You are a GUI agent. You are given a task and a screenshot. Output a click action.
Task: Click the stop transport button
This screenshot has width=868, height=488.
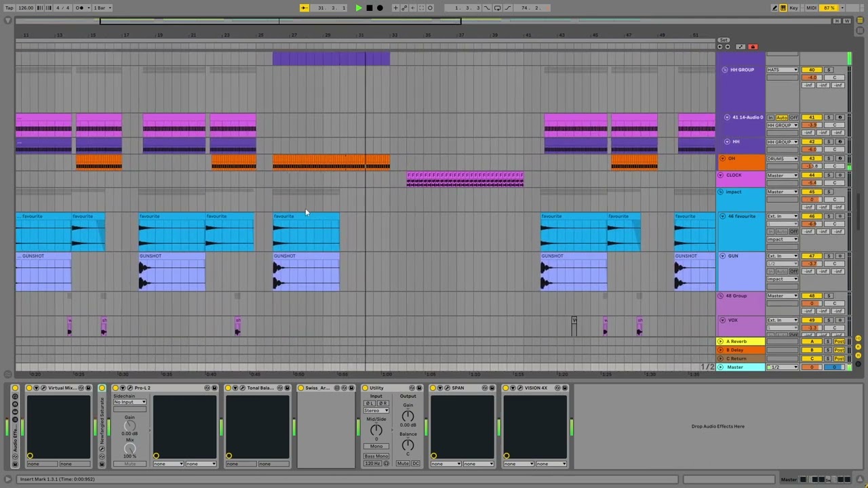pyautogui.click(x=369, y=7)
